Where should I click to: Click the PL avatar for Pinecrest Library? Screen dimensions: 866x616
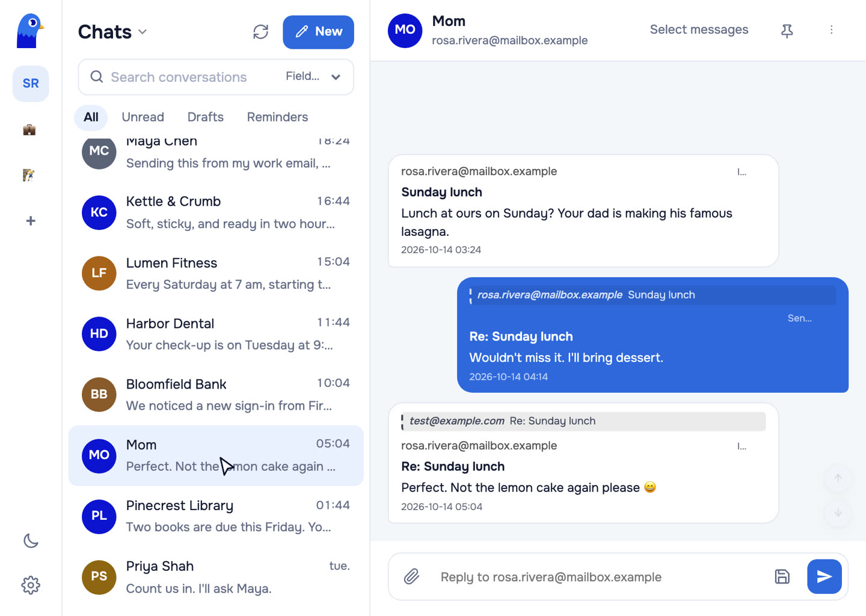click(x=99, y=516)
